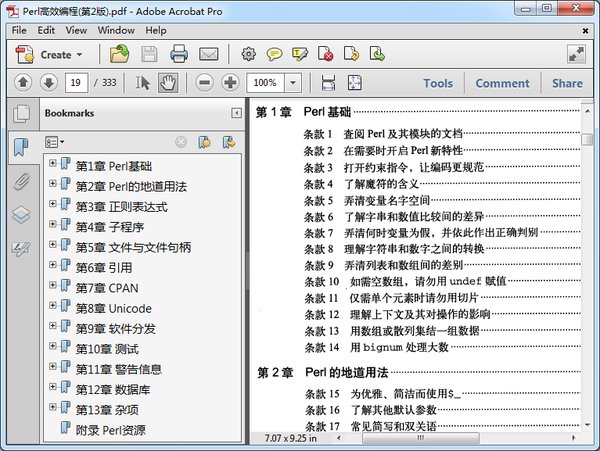Collapse the Bookmarks panel
600x451 pixels.
[x=236, y=113]
